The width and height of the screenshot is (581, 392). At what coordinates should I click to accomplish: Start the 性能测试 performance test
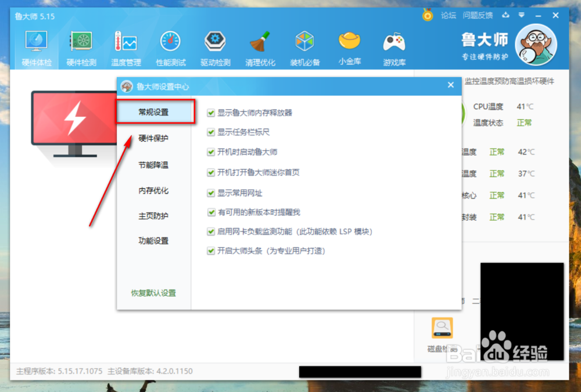pyautogui.click(x=170, y=46)
